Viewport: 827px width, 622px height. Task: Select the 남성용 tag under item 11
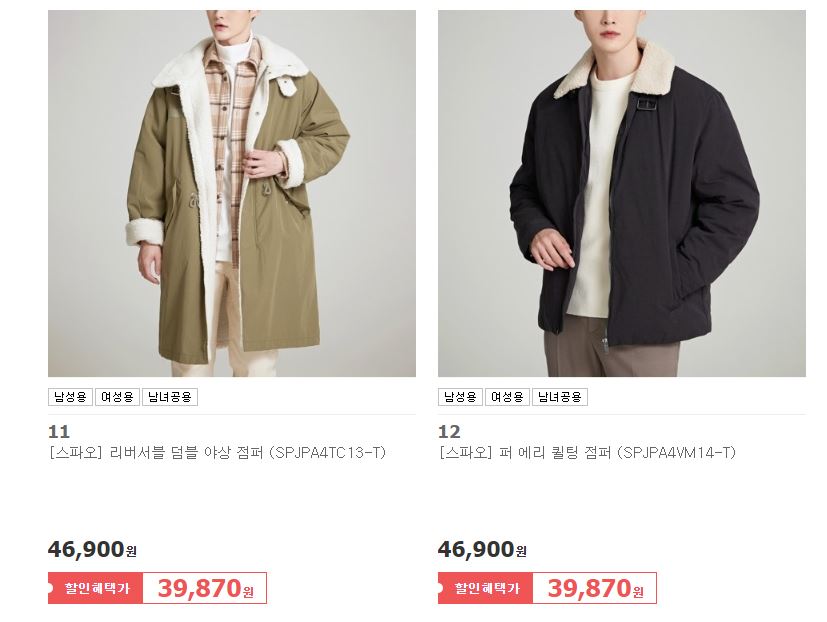[70, 397]
